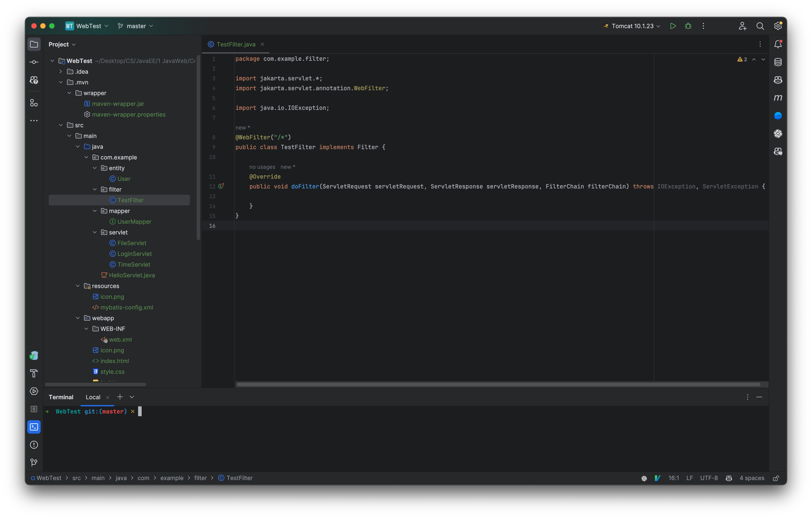Image resolution: width=812 pixels, height=518 pixels.
Task: Toggle the Terminal tool window button
Action: pos(34,427)
